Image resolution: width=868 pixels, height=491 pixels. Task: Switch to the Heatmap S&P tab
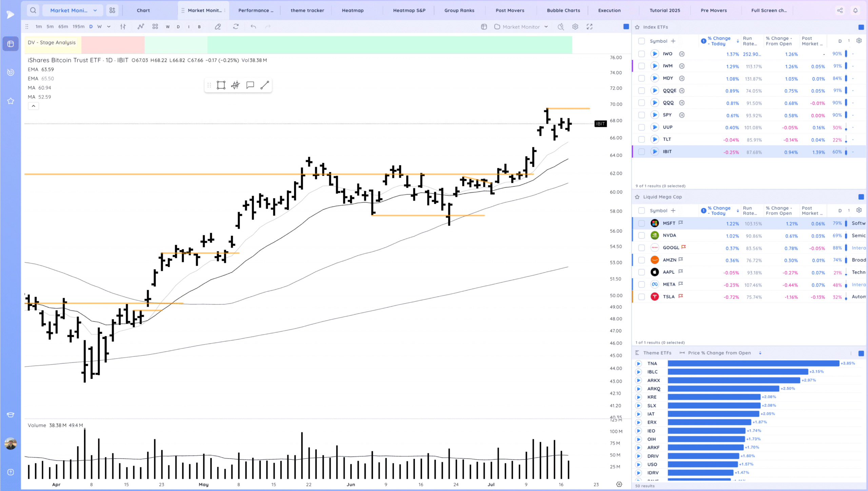click(x=409, y=10)
